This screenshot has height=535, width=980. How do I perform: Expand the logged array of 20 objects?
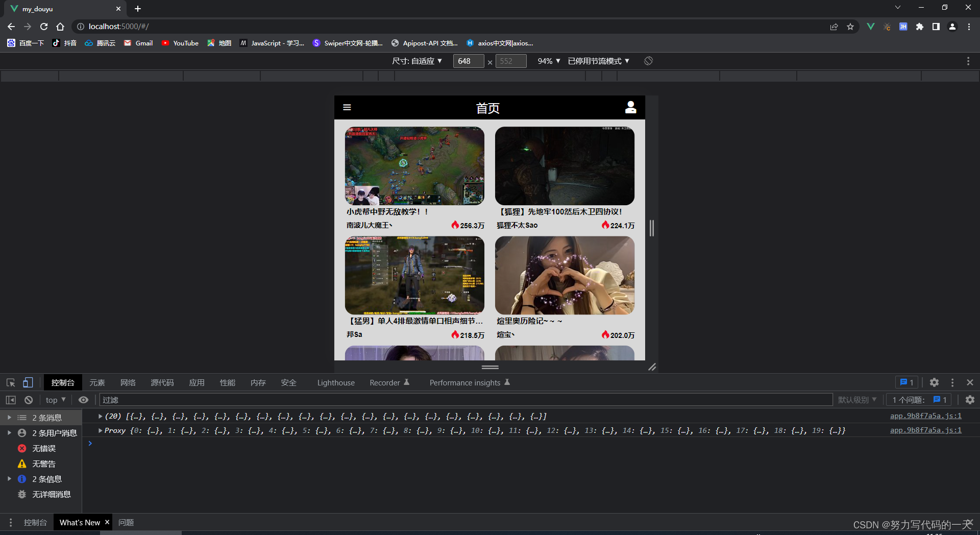[x=101, y=416]
